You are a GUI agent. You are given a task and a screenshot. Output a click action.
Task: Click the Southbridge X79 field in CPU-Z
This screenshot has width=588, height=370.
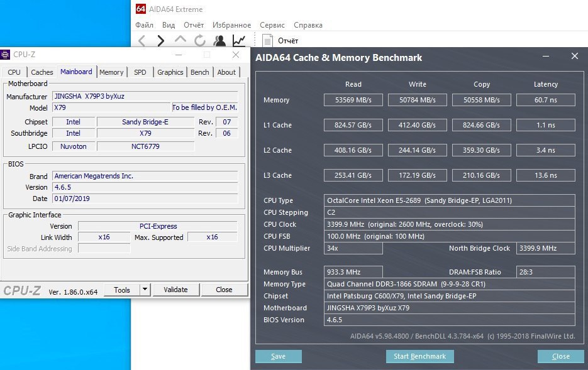click(x=145, y=133)
